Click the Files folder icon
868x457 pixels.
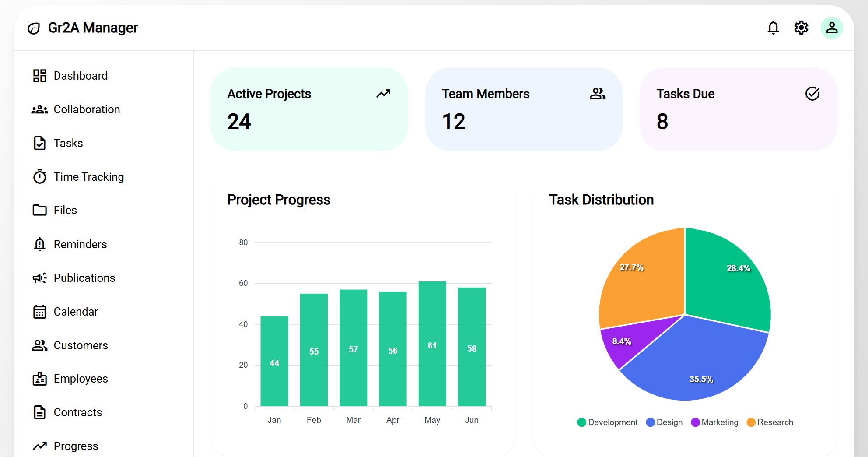pyautogui.click(x=39, y=210)
